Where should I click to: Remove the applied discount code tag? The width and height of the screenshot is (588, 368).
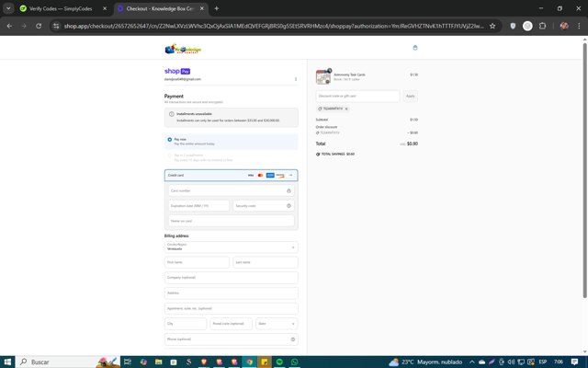[346, 109]
